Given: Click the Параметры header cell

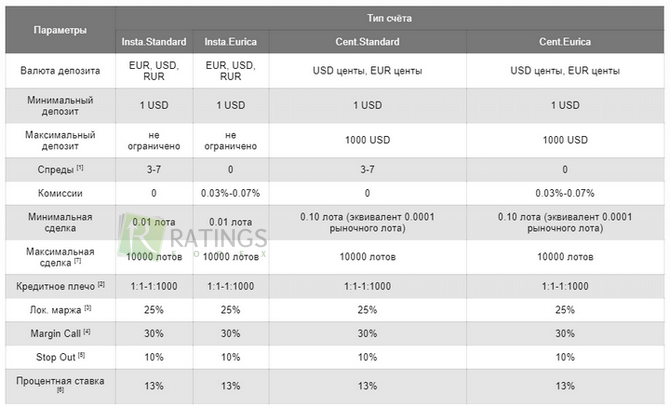Looking at the screenshot, I should 60,30.
